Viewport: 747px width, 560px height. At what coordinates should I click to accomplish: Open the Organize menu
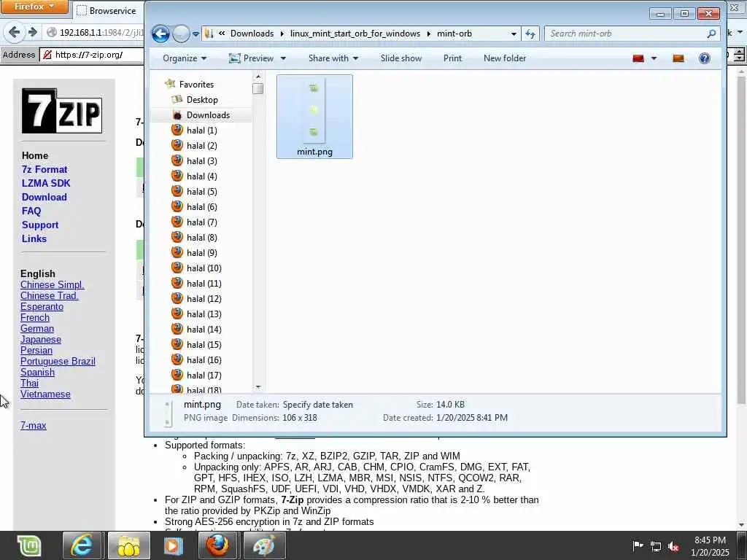(185, 58)
